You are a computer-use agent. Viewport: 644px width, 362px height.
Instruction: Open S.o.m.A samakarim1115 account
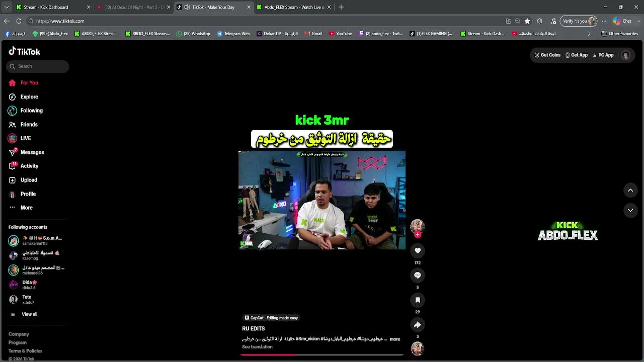click(x=36, y=241)
